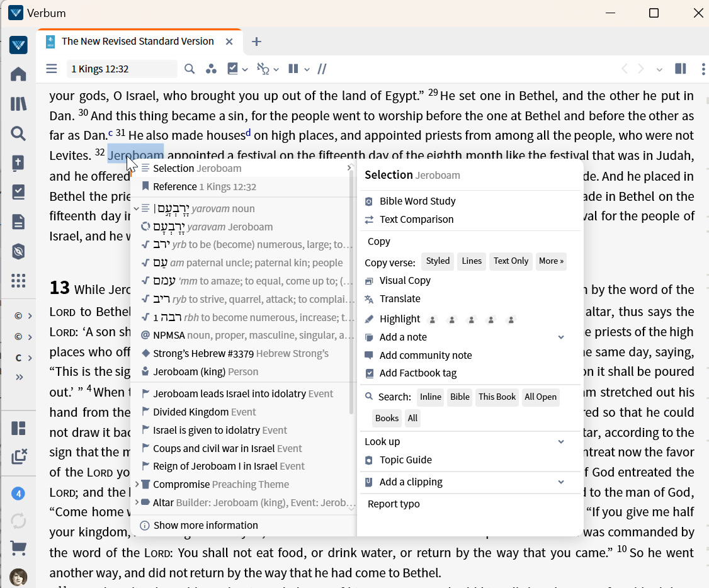Click Inline search button
Screen dimensions: 709x588
(431, 397)
